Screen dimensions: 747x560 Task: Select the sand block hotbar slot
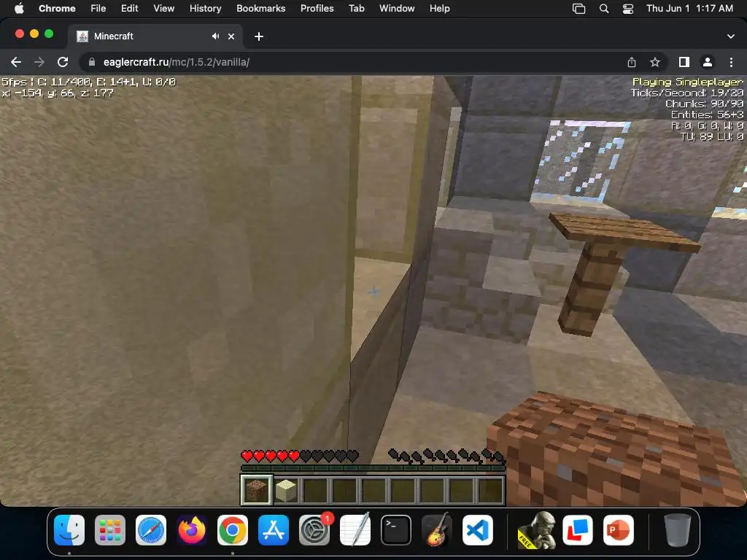pyautogui.click(x=286, y=489)
